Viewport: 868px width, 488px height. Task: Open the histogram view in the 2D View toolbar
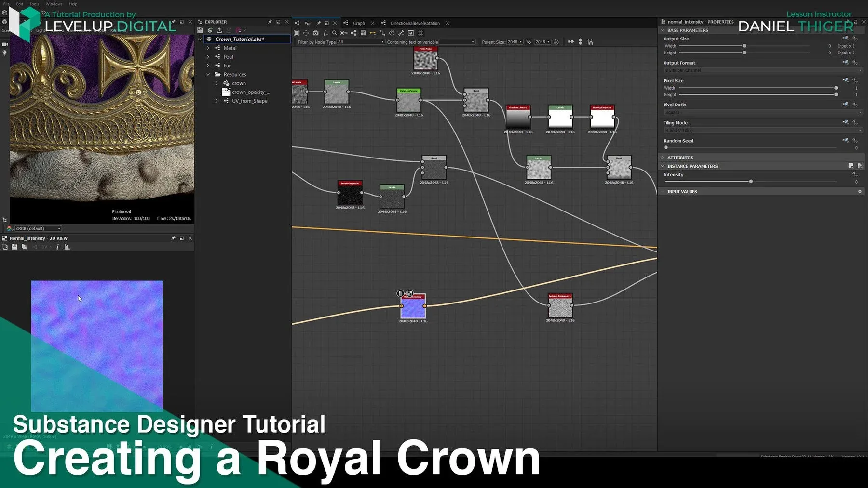coord(67,247)
